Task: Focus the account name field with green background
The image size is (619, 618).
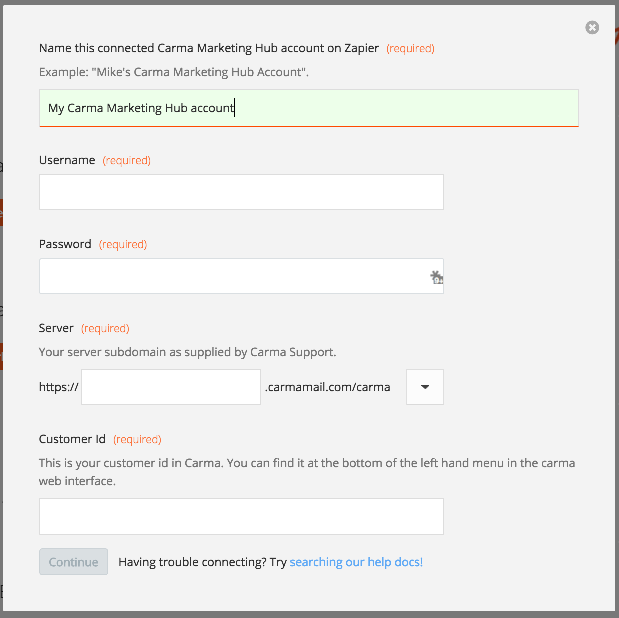Action: pos(309,108)
